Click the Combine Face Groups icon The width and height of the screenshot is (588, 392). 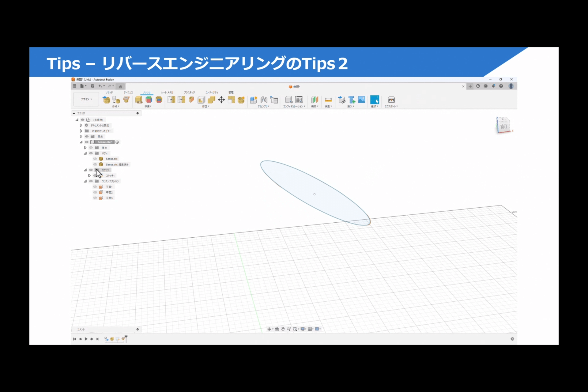click(x=159, y=100)
